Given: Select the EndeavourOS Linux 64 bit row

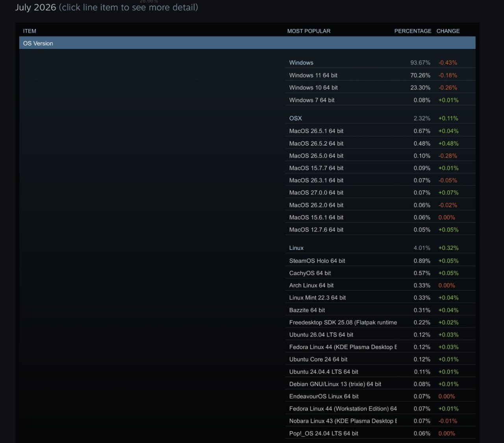Looking at the screenshot, I should pyautogui.click(x=380, y=396).
